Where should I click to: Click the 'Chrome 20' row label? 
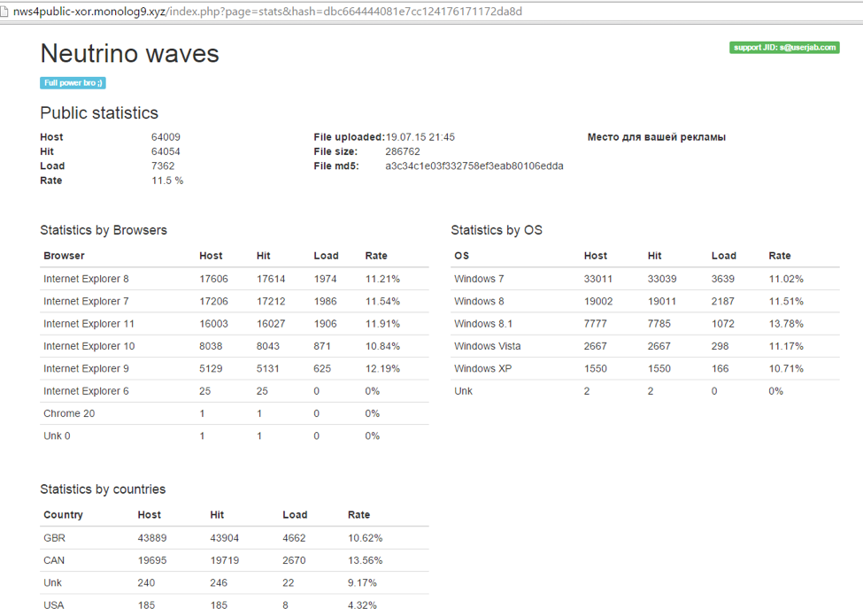coord(69,413)
